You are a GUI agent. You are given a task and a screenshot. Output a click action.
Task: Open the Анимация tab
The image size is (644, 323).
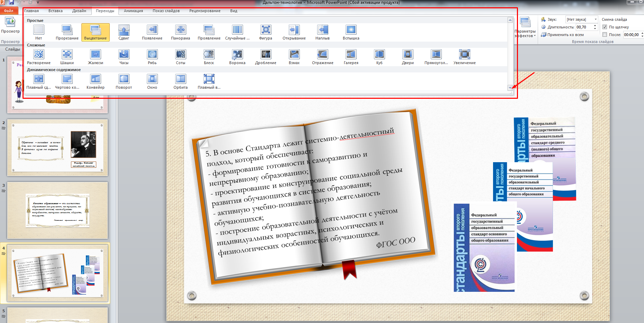point(133,11)
